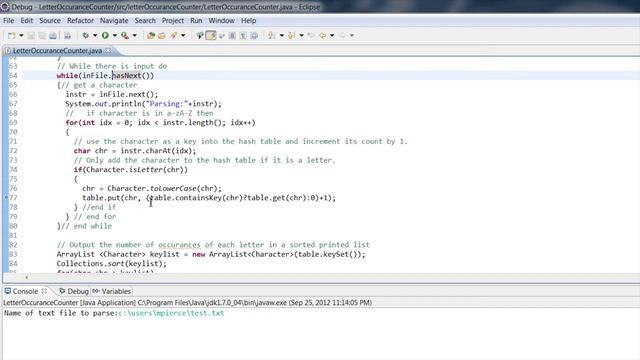Viewport: 640px width, 360px height.
Task: Open the Forward history dropdown arrow
Action: [x=351, y=36]
